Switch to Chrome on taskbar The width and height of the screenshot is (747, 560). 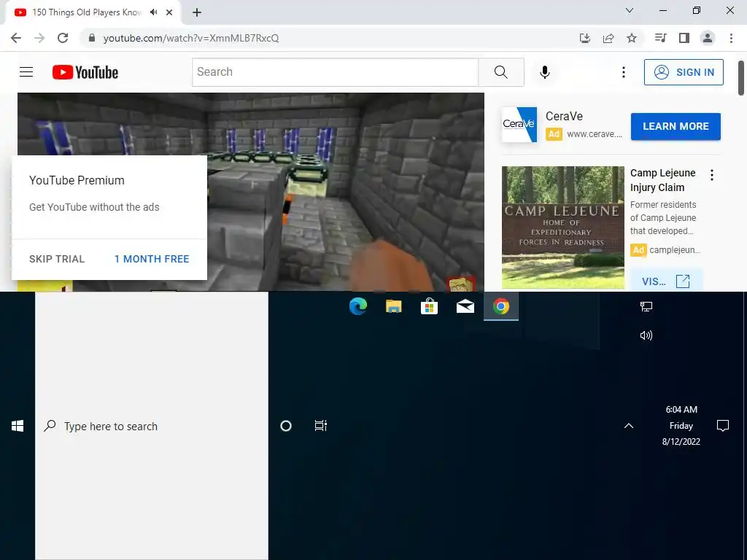[500, 306]
